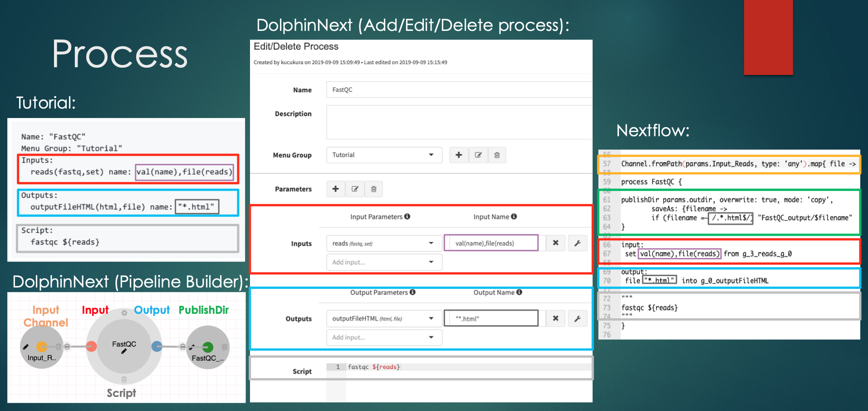Delete FastQC process node with trash icon

(x=124, y=379)
